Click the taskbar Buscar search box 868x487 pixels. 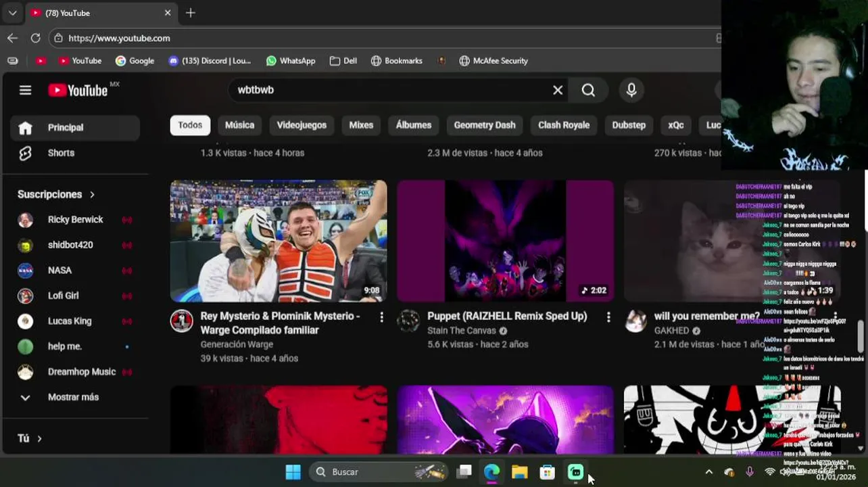[379, 472]
